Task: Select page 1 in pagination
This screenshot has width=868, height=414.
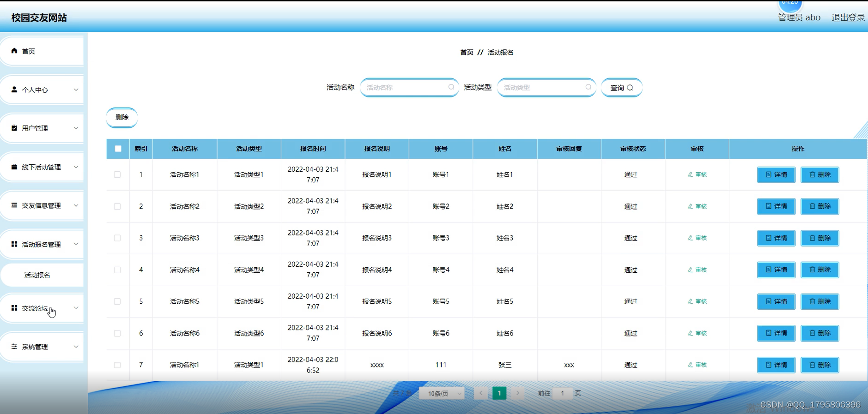Action: tap(499, 393)
